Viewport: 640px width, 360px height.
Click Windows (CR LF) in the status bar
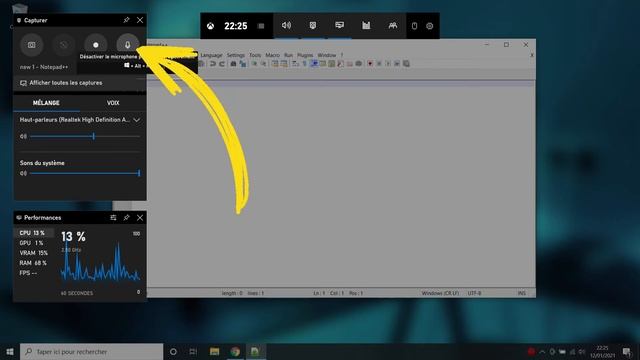click(x=440, y=293)
